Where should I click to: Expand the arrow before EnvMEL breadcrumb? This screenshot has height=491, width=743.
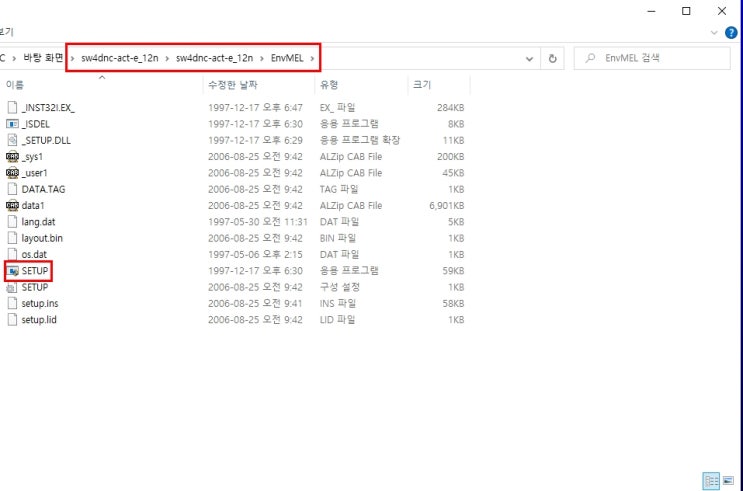click(x=262, y=58)
